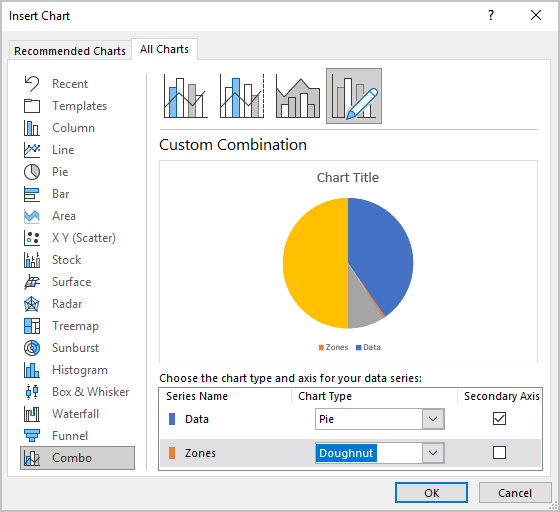Select the Recent chart category icon
The image size is (560, 512).
pyautogui.click(x=32, y=84)
